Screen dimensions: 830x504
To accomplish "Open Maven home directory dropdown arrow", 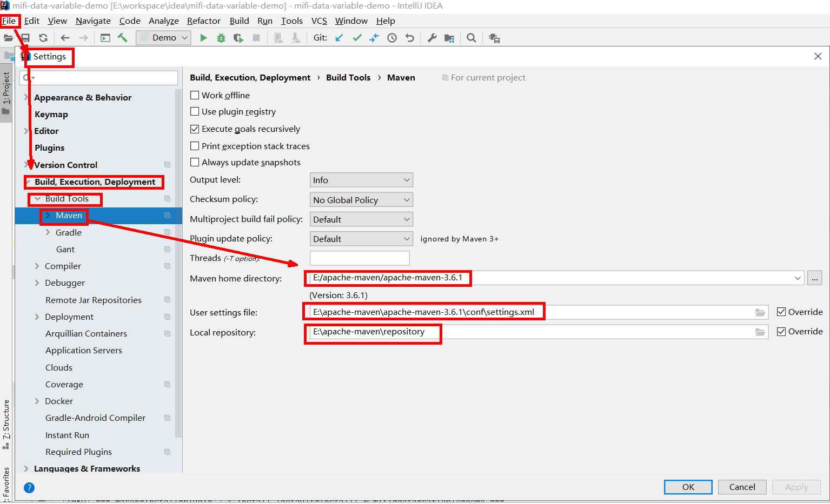I will (798, 278).
